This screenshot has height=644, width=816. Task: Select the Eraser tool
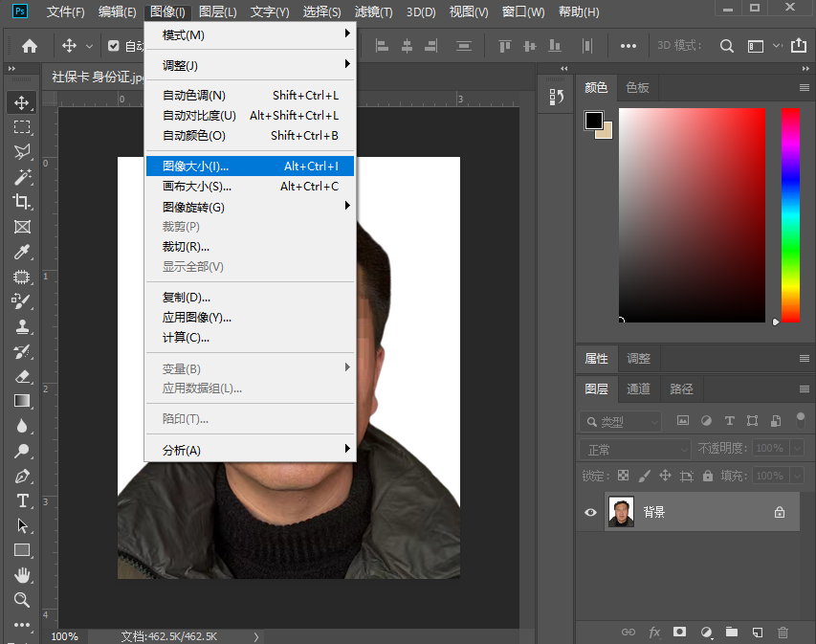pos(21,376)
